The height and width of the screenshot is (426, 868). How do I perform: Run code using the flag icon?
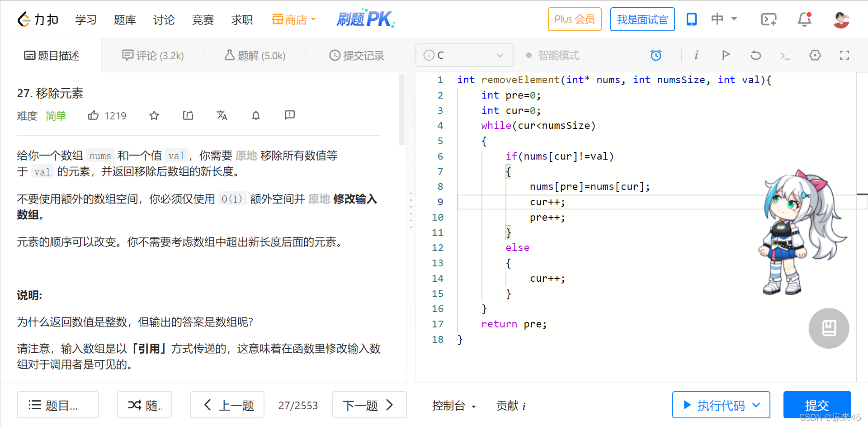point(726,55)
